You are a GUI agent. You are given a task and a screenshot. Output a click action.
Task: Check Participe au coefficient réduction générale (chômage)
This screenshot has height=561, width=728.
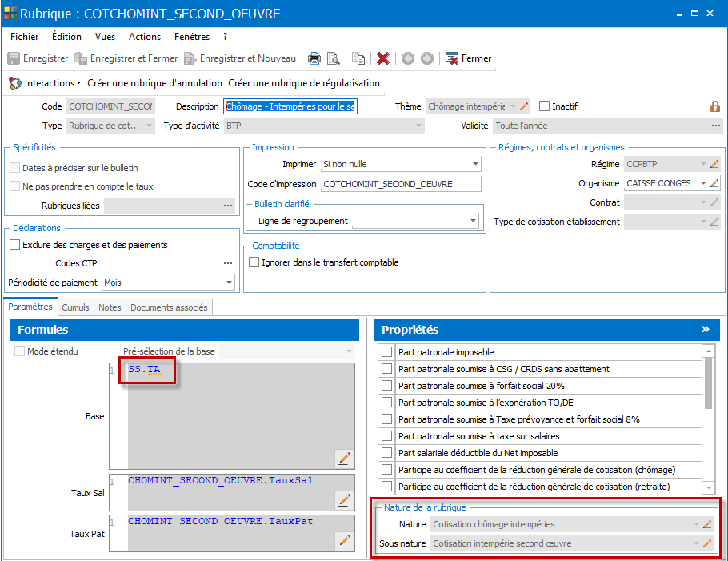(x=386, y=470)
